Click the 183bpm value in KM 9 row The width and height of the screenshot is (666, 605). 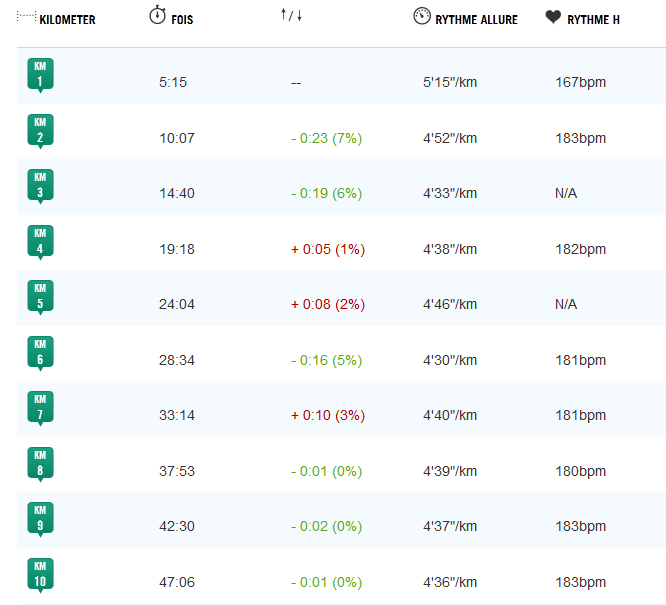point(580,527)
